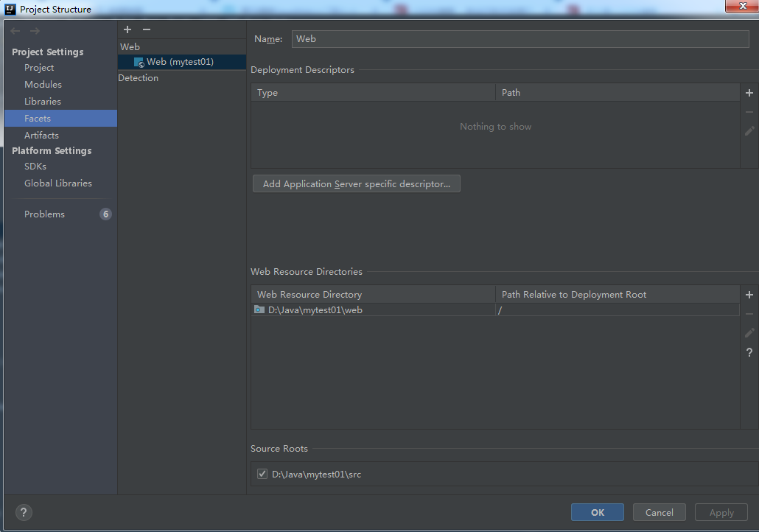
Task: Select the Web facet type node
Action: 130,47
